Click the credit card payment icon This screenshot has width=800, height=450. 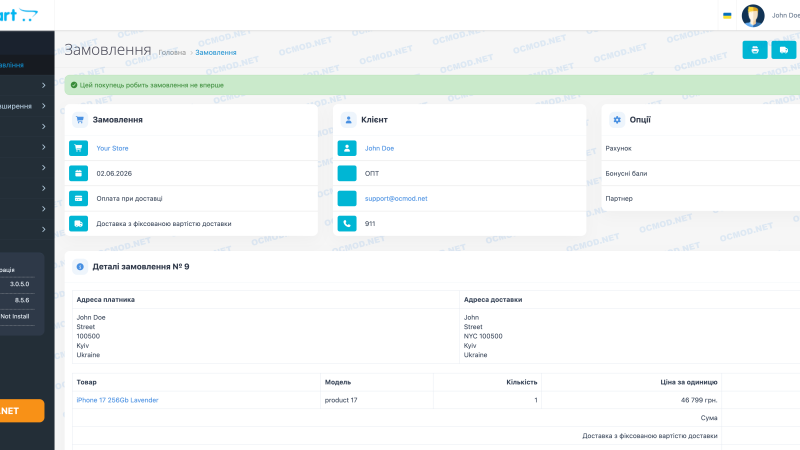78,198
